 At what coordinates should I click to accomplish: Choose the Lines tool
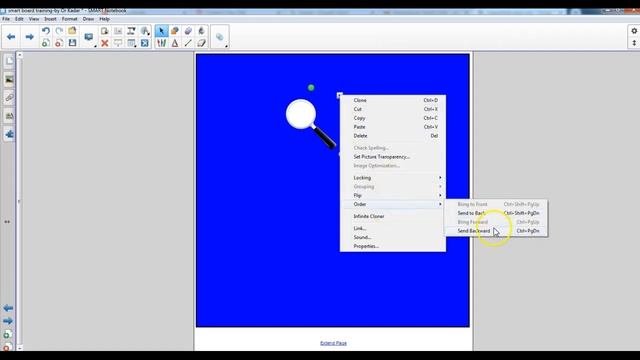coord(188,43)
